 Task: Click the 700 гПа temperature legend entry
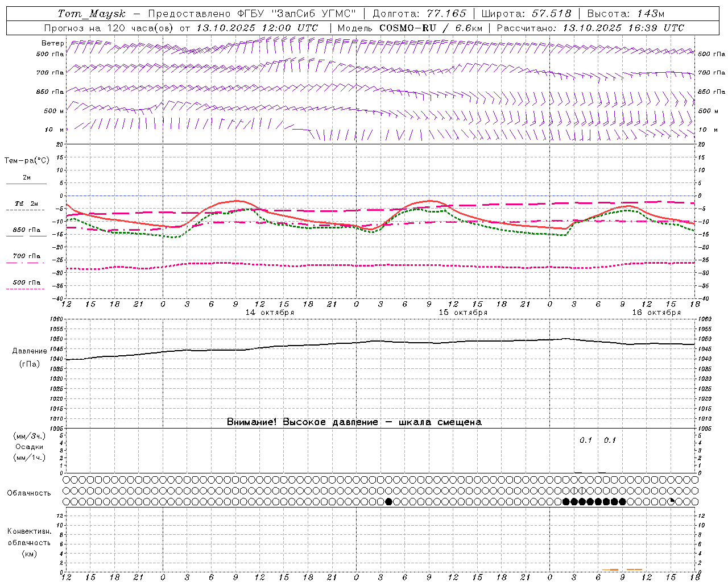26,256
